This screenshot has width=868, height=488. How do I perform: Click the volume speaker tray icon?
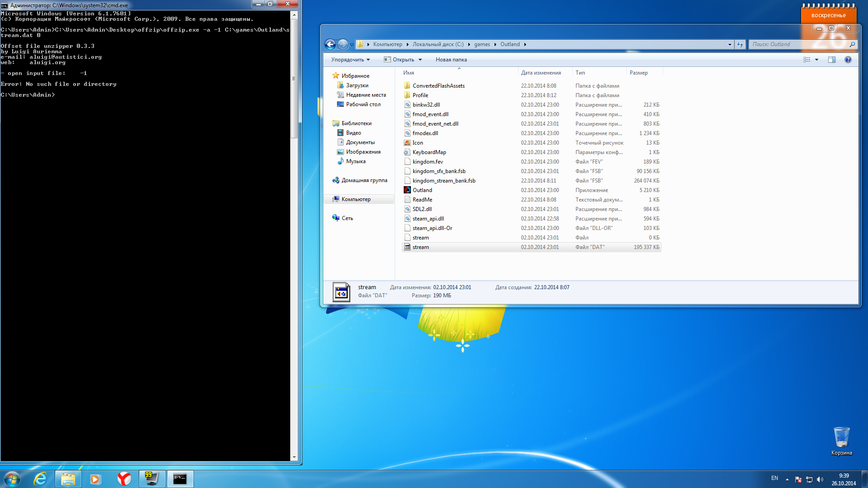(x=820, y=479)
